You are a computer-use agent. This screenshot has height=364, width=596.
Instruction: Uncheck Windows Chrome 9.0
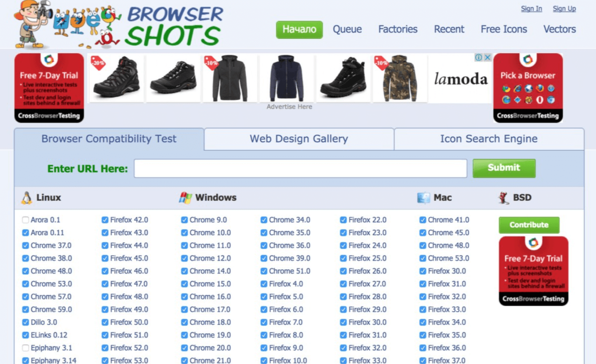tap(185, 220)
